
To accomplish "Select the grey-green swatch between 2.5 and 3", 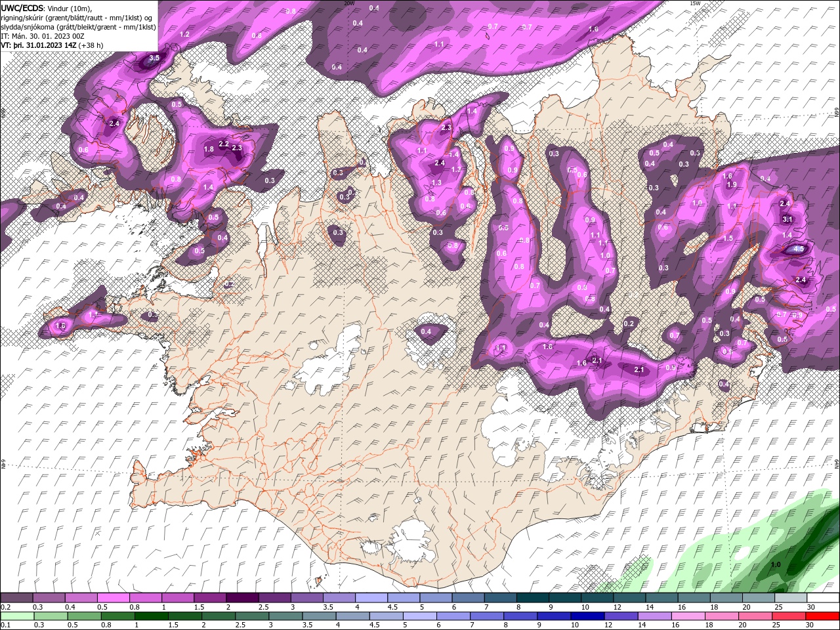I will coord(253,616).
